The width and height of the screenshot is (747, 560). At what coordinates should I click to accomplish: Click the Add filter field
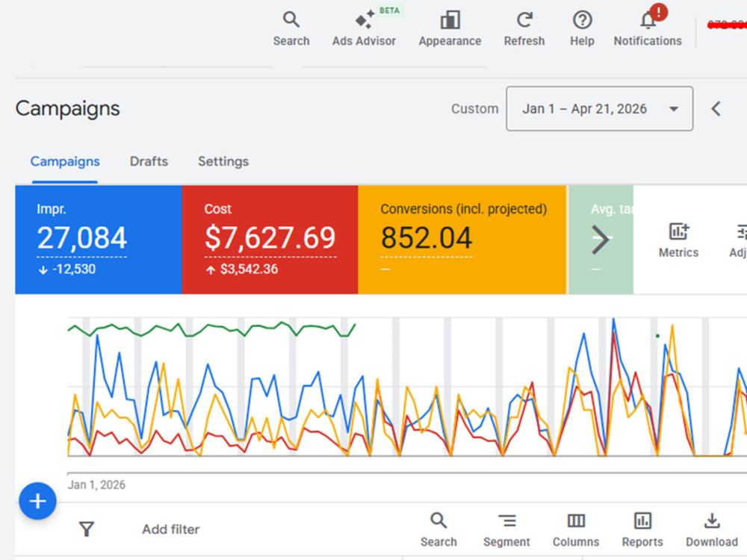click(x=170, y=529)
